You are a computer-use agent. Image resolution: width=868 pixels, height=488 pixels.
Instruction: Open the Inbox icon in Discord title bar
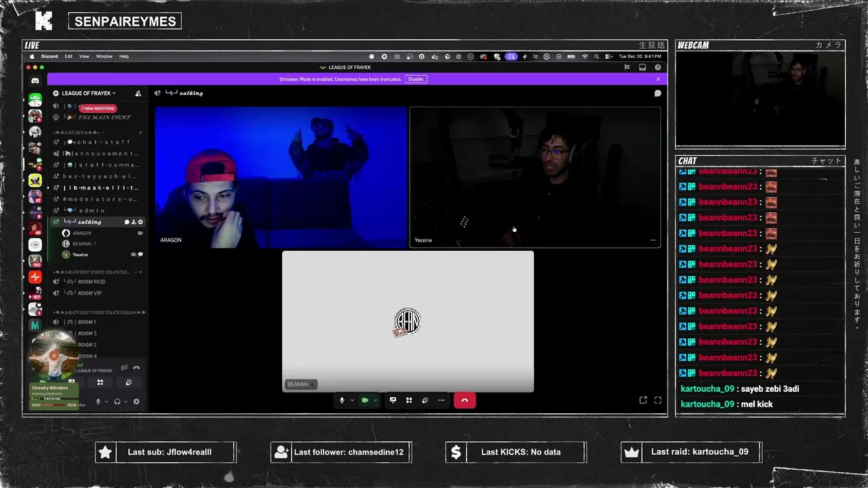(x=642, y=68)
